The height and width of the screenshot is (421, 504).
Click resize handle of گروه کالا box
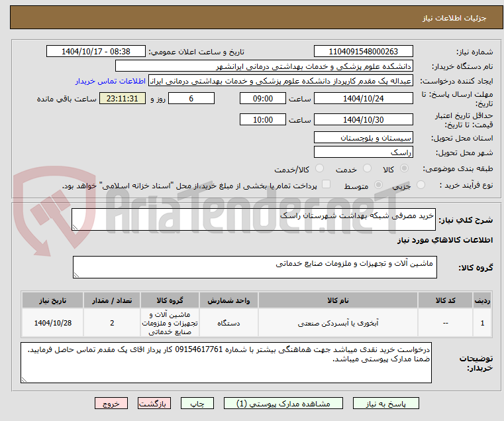tap(76, 275)
